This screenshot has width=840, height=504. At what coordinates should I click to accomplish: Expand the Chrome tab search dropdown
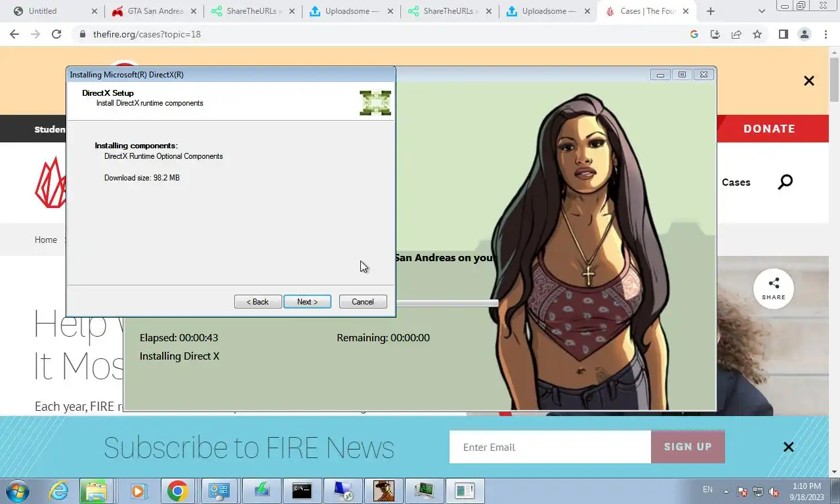[761, 11]
